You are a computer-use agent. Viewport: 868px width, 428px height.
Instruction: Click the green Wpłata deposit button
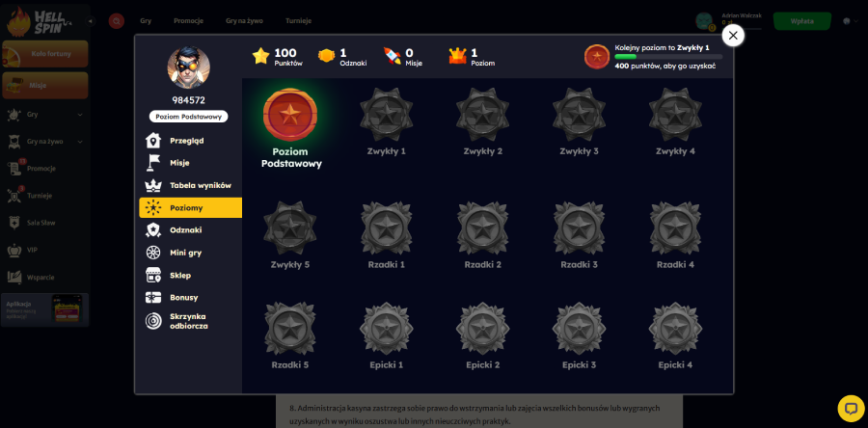click(802, 21)
